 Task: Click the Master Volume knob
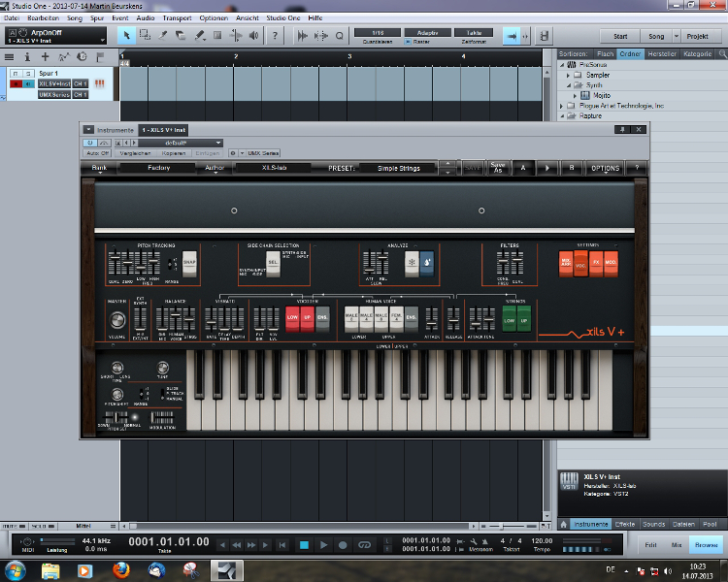click(117, 320)
